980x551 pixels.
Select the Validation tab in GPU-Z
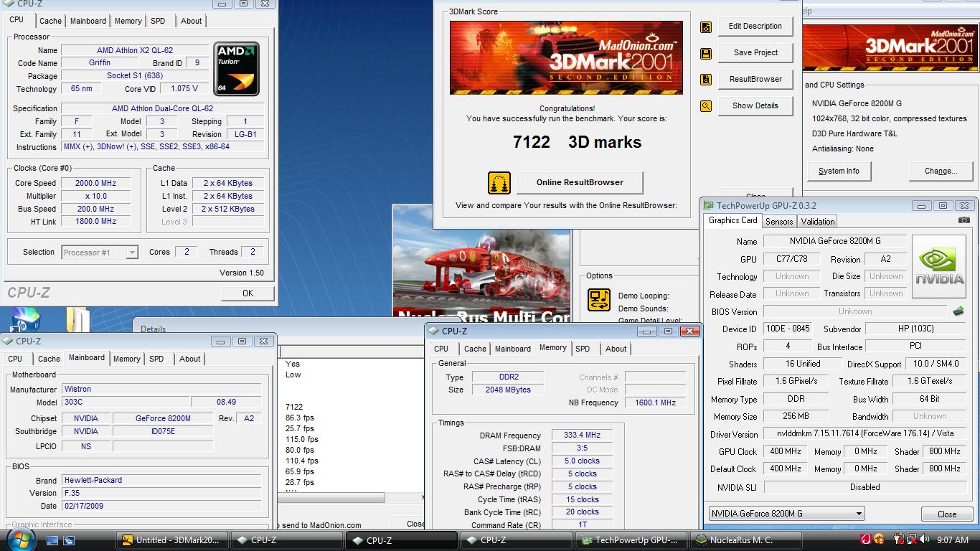[818, 222]
